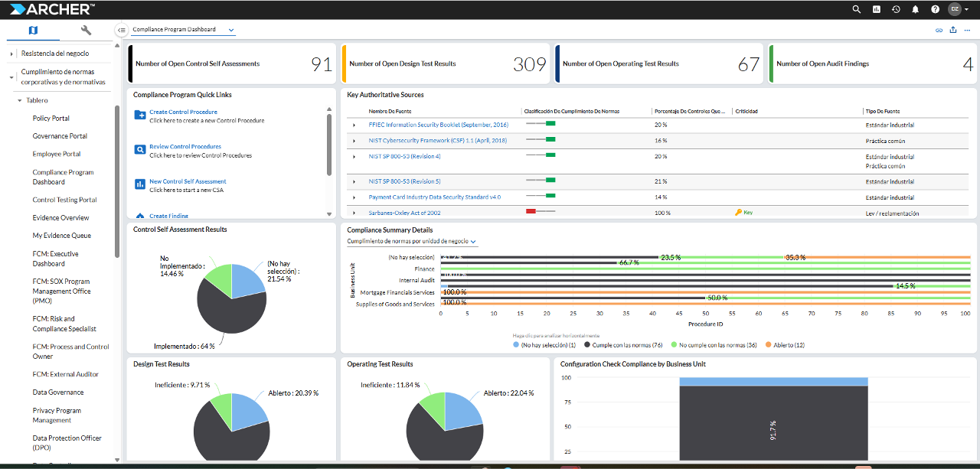Expand the NIST SP 800-53 (Revision 5) row
This screenshot has width=980, height=469.
[353, 181]
